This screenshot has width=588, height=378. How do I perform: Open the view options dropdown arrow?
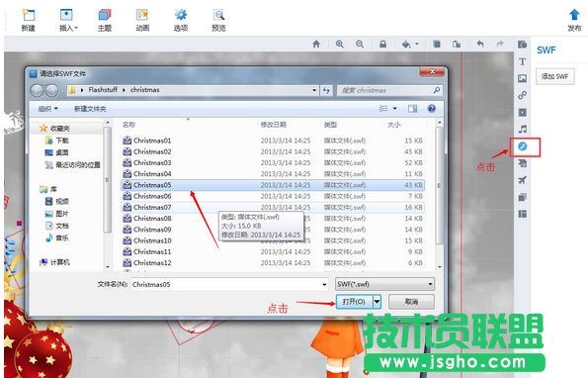(395, 109)
